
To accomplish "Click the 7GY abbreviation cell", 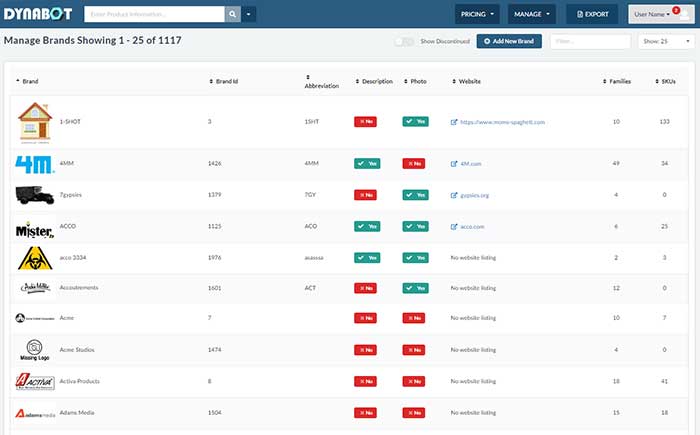I will 310,195.
